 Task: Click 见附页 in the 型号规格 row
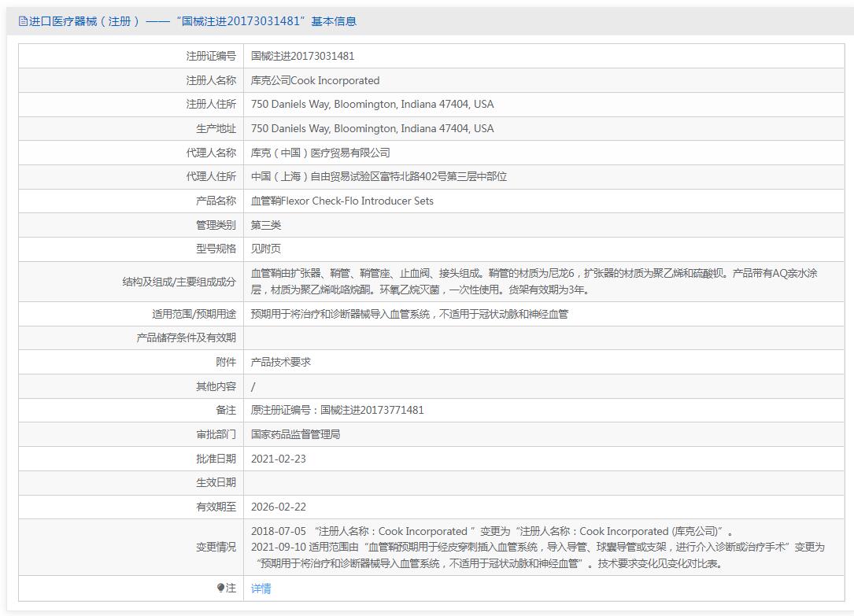click(266, 249)
